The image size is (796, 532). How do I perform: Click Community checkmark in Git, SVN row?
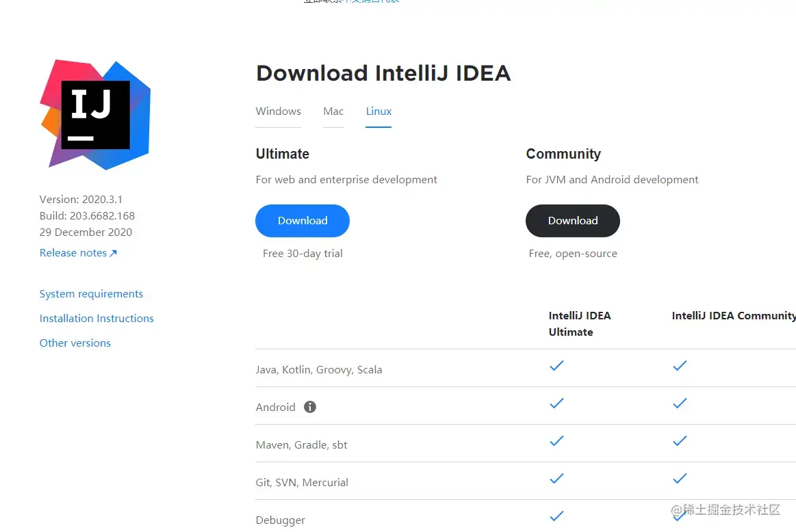coord(680,478)
